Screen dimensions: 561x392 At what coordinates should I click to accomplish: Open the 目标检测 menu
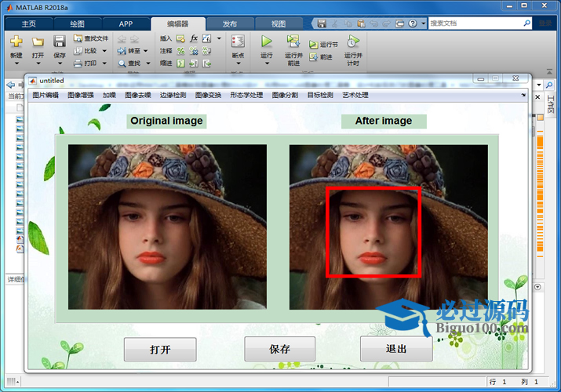[x=320, y=95]
